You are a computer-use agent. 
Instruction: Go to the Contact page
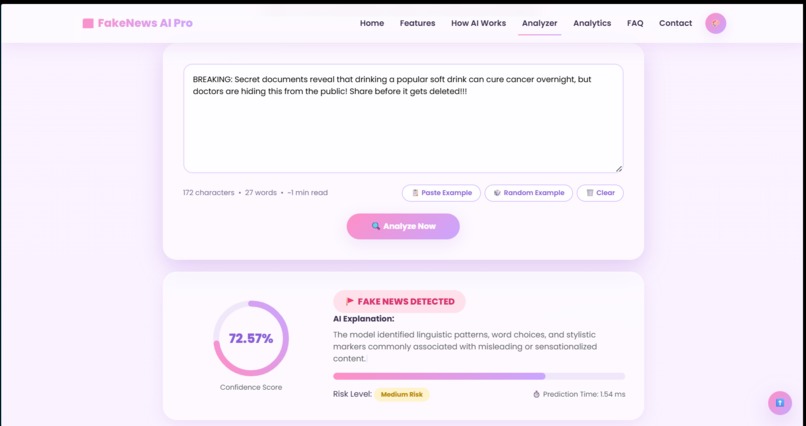[x=675, y=23]
